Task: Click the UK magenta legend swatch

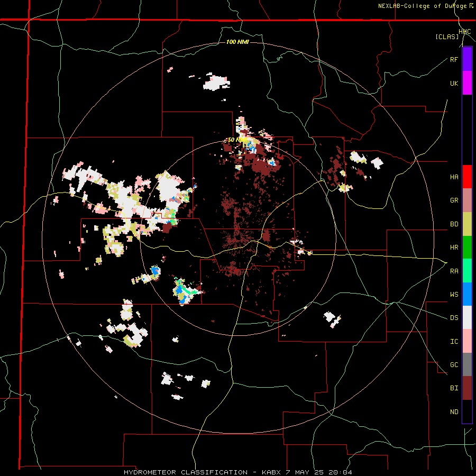Action: click(467, 83)
